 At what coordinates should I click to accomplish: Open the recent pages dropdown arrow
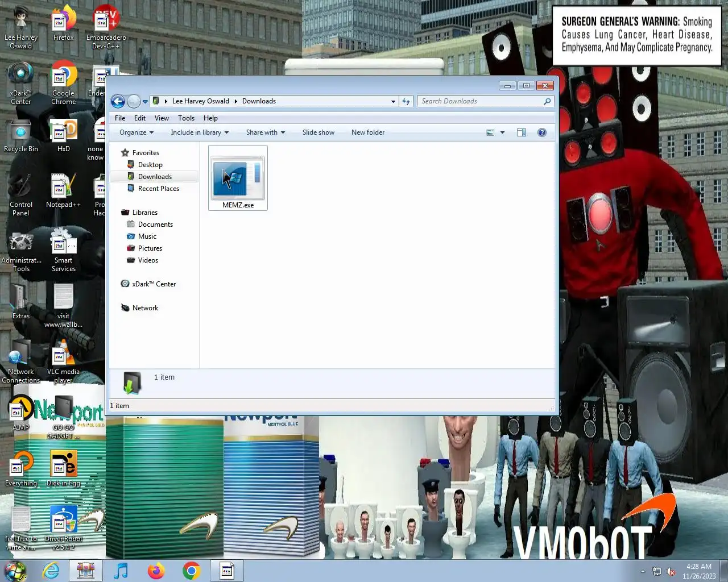tap(145, 102)
